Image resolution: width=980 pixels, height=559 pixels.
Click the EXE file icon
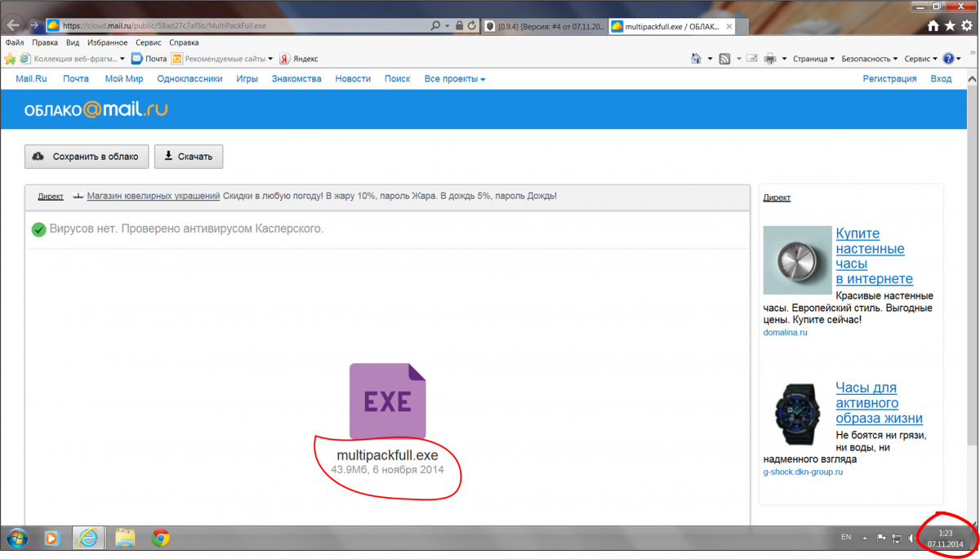click(x=388, y=402)
